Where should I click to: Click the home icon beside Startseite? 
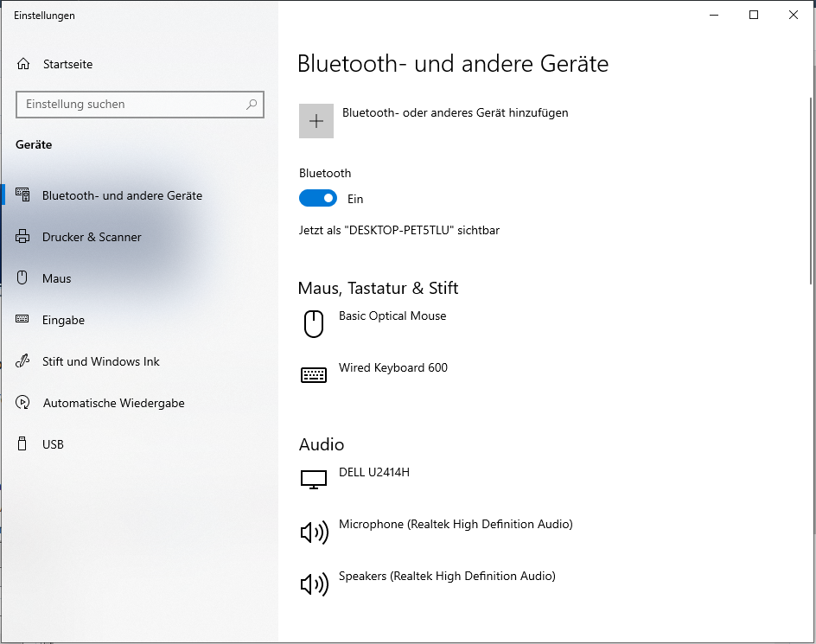pos(23,64)
